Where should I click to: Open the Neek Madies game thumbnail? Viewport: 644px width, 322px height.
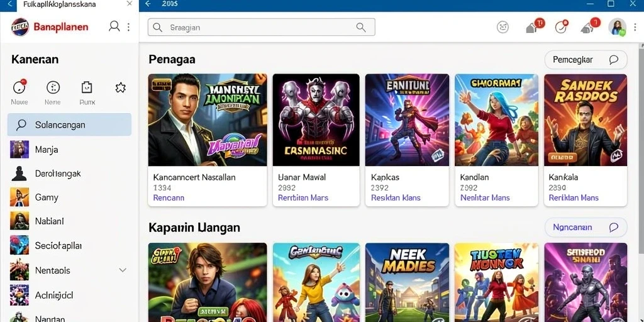[x=407, y=282]
